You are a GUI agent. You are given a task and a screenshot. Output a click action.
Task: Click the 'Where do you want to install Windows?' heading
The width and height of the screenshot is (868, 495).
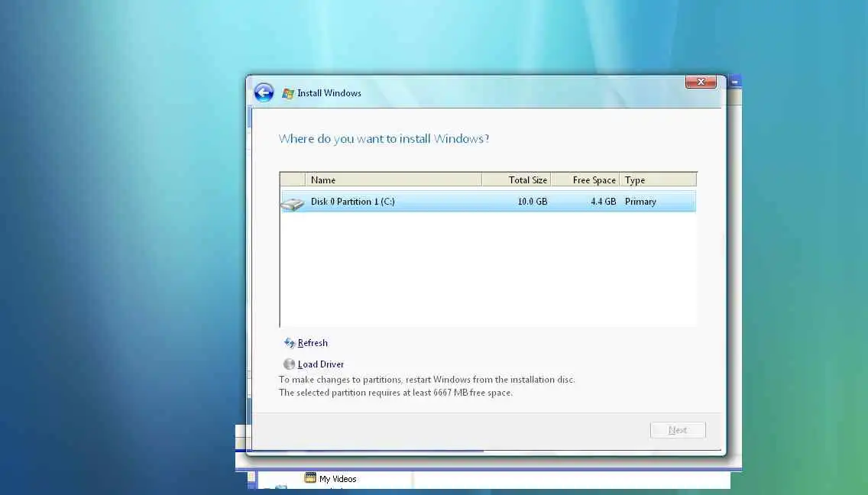[x=384, y=139]
